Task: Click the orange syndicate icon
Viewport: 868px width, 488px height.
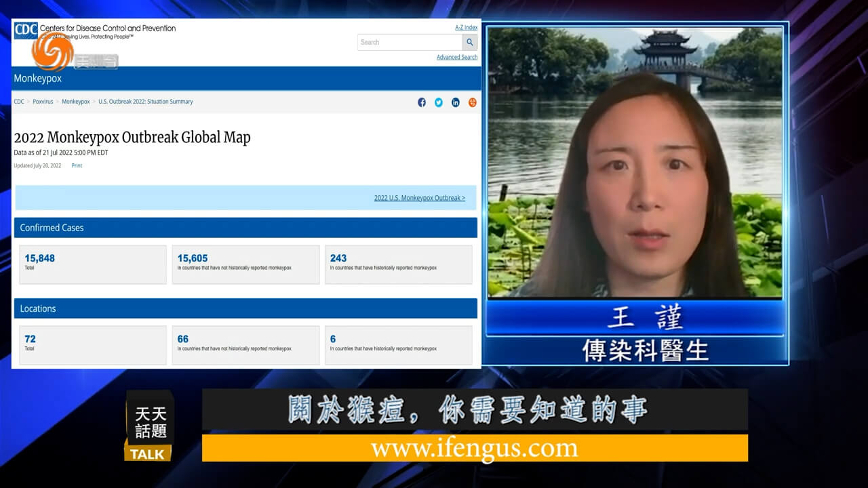Action: 473,102
